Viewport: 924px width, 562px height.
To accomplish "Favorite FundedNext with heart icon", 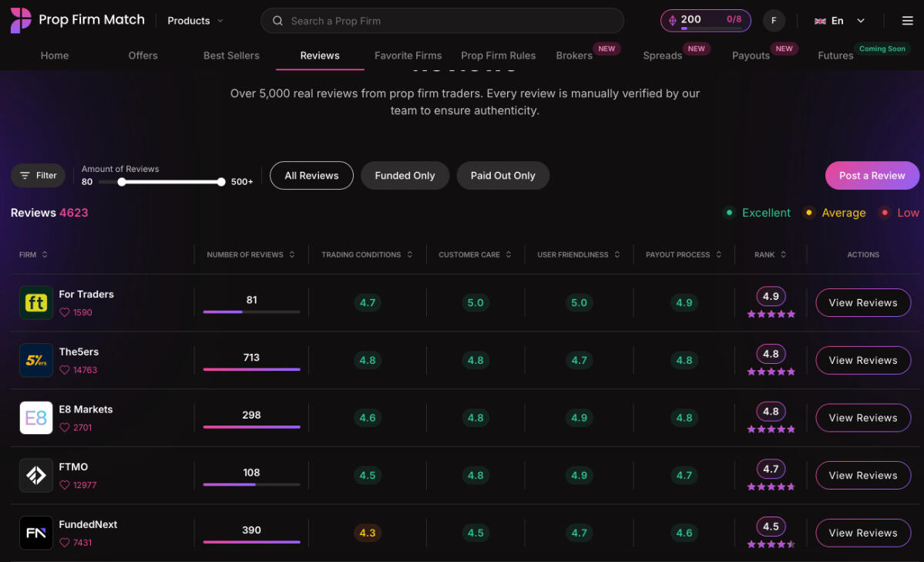I will click(x=65, y=543).
